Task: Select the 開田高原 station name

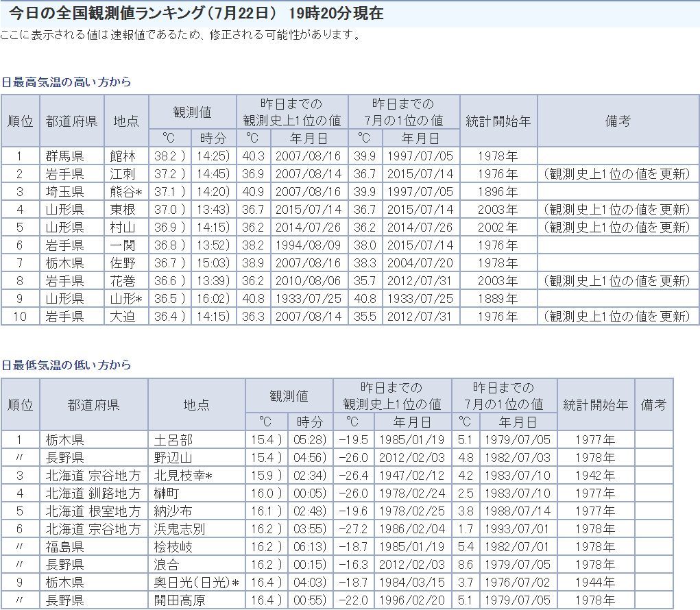Action: pos(179,600)
